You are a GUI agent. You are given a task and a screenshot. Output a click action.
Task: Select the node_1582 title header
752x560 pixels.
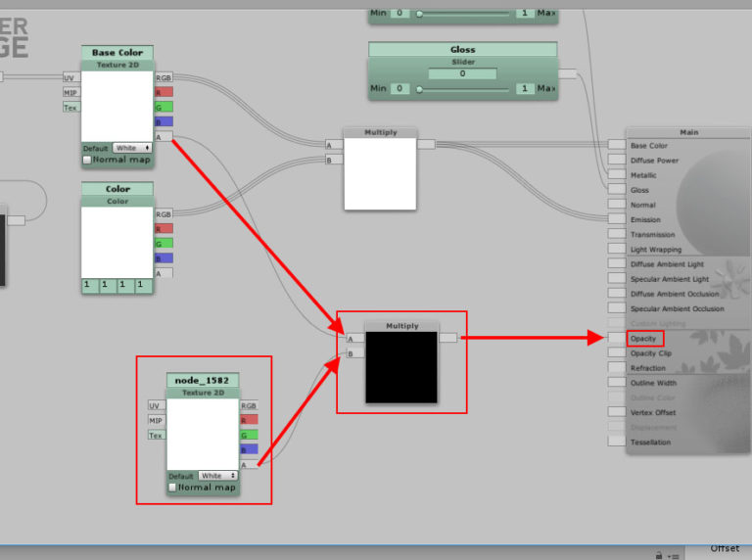[x=201, y=380]
